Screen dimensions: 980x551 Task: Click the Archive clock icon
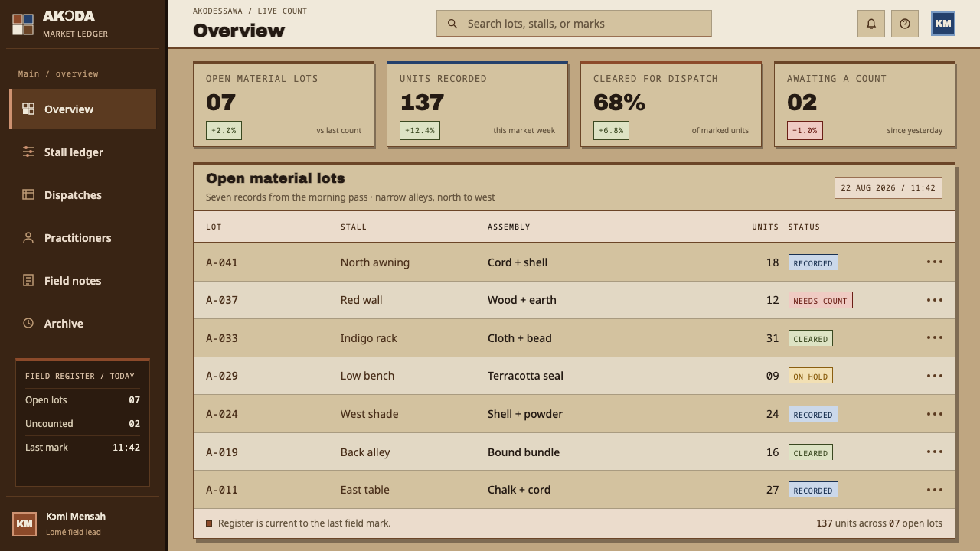coord(28,323)
